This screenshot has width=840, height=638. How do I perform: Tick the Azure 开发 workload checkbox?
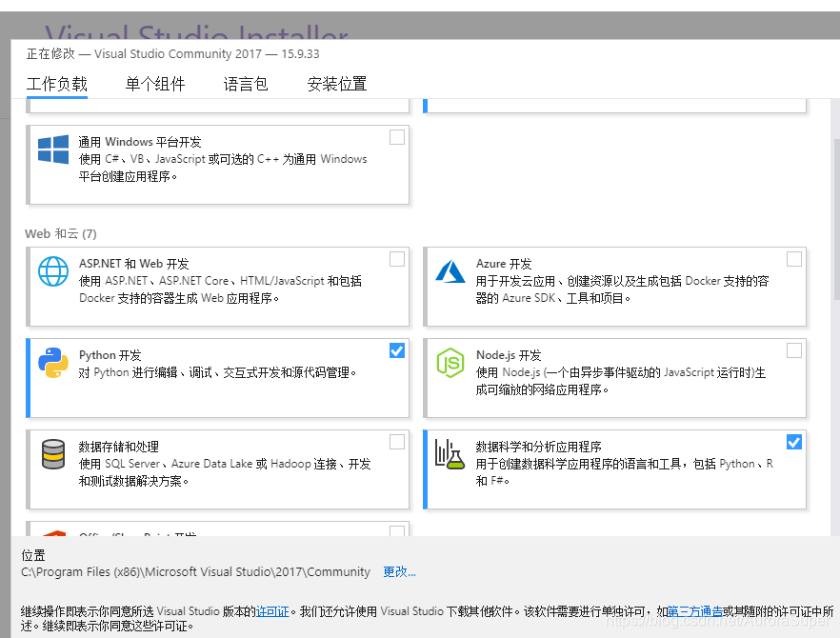coord(794,259)
